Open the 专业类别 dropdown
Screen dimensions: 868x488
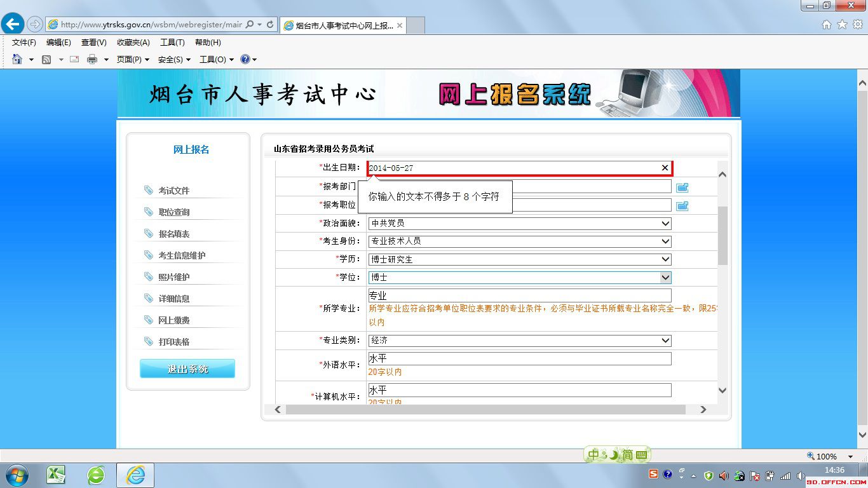pos(665,341)
